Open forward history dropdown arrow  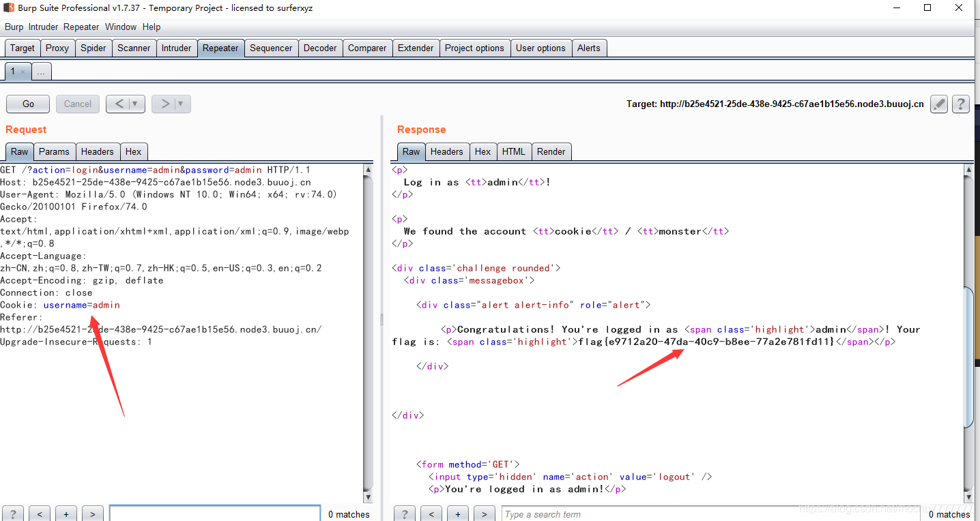tap(181, 104)
